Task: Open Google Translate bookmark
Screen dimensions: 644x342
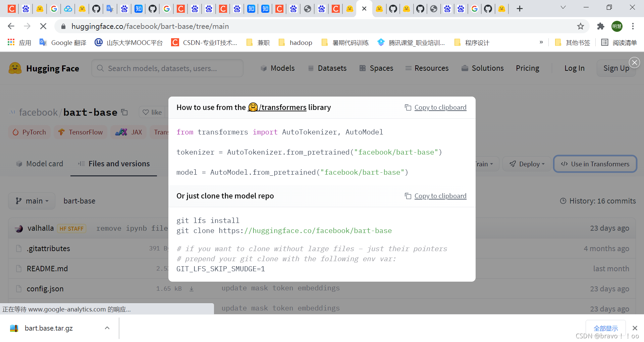Action: (x=63, y=43)
